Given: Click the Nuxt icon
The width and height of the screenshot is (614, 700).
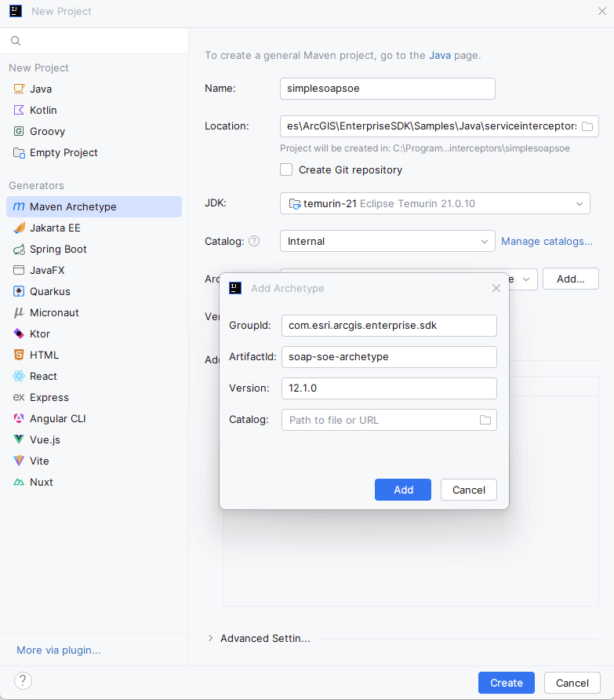Looking at the screenshot, I should 19,482.
